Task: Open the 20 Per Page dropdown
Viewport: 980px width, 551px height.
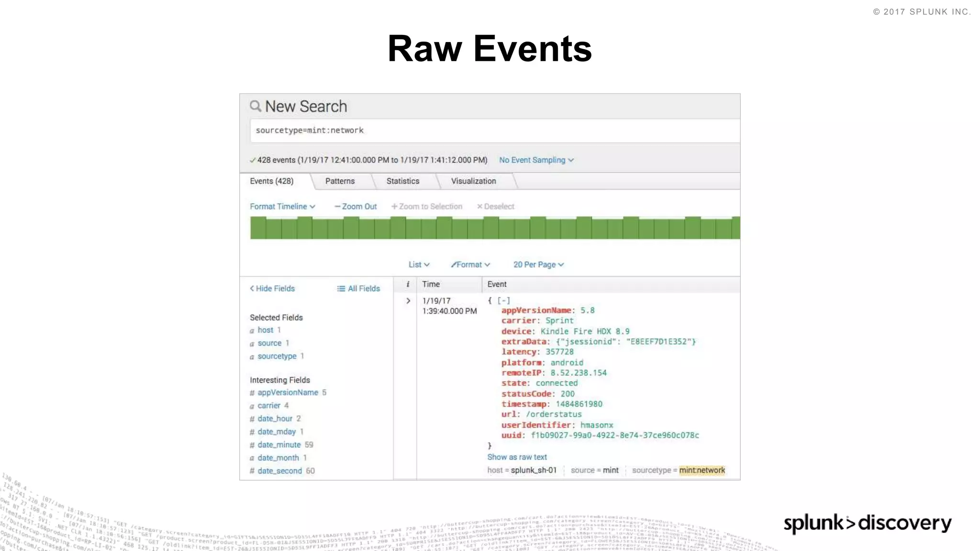Action: coord(538,264)
